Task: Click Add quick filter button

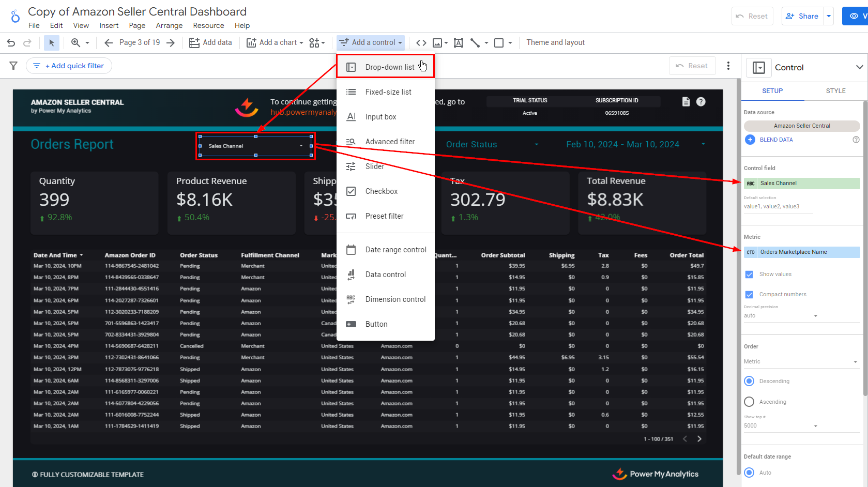Action: coord(69,66)
